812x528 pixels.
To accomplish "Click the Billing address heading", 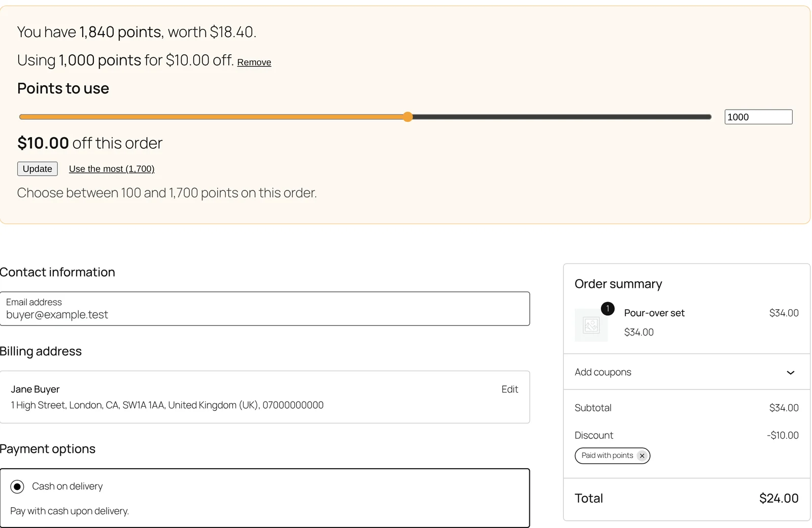I will 41,351.
